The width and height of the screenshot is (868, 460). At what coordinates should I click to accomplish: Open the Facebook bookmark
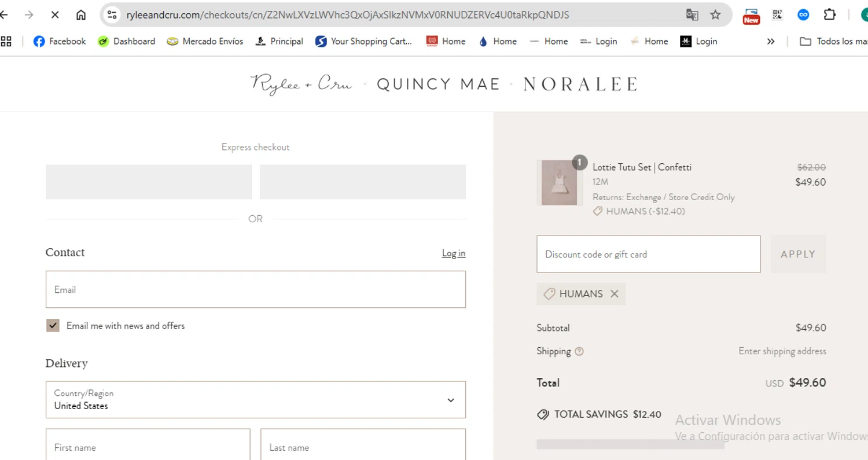click(x=60, y=41)
